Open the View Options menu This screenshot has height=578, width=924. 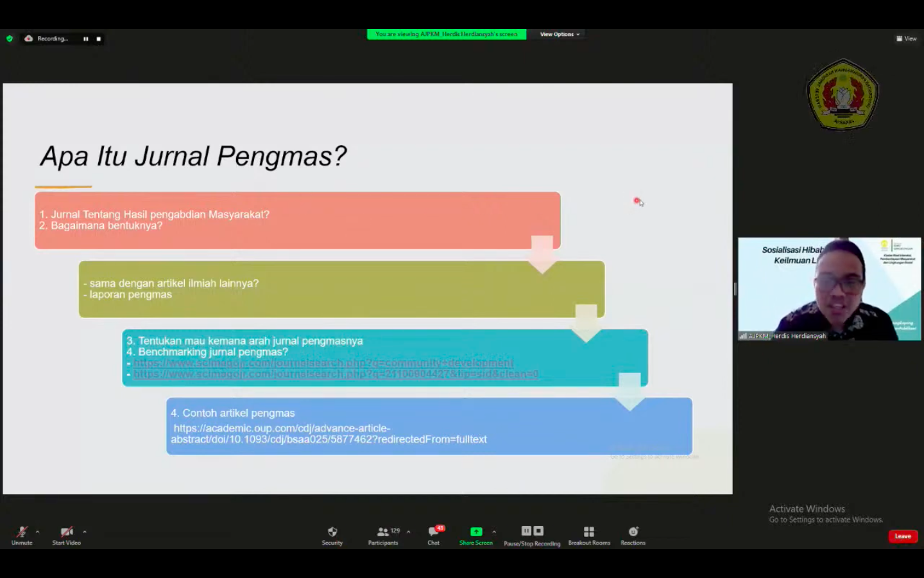click(x=560, y=34)
